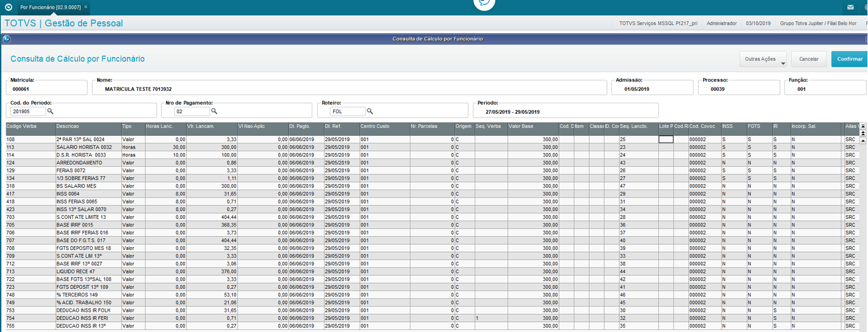Viewport: 868px width, 332px height.
Task: Open search lookup for Roteiro field
Action: pos(370,111)
